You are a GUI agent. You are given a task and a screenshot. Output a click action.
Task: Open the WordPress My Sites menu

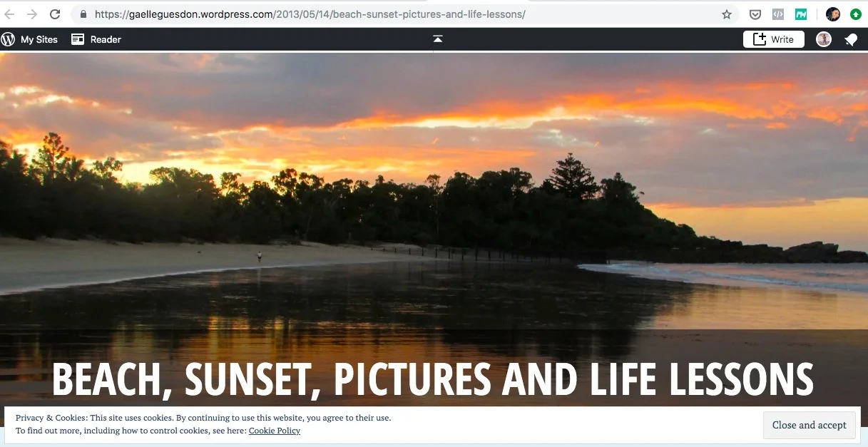pyautogui.click(x=29, y=39)
